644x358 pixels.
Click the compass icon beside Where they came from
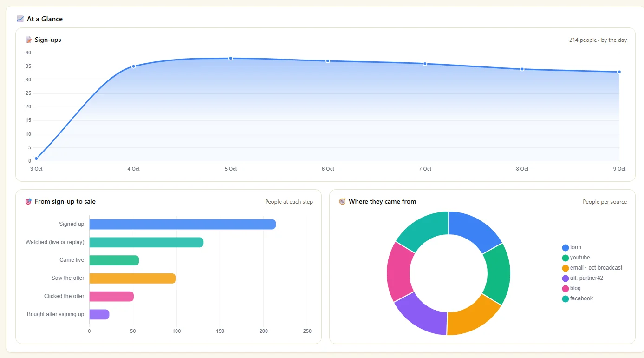[x=343, y=202]
